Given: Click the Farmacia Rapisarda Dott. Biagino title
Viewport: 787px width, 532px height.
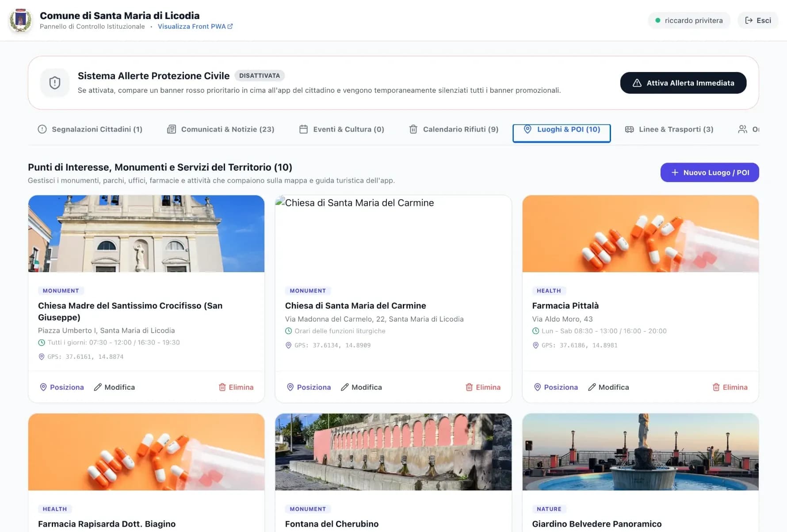Looking at the screenshot, I should tap(107, 524).
